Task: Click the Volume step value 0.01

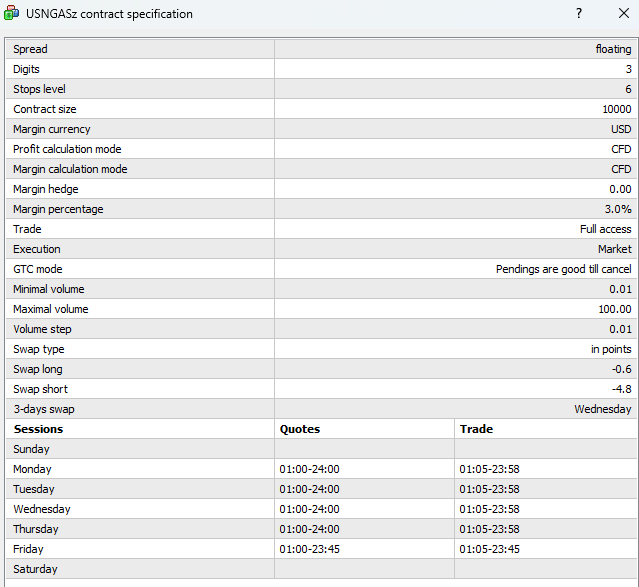Action: pos(620,329)
